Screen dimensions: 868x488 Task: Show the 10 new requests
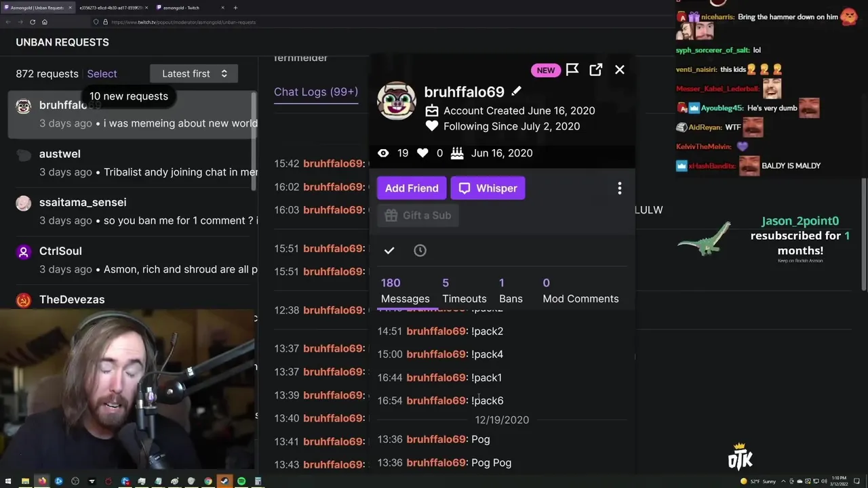(x=129, y=96)
